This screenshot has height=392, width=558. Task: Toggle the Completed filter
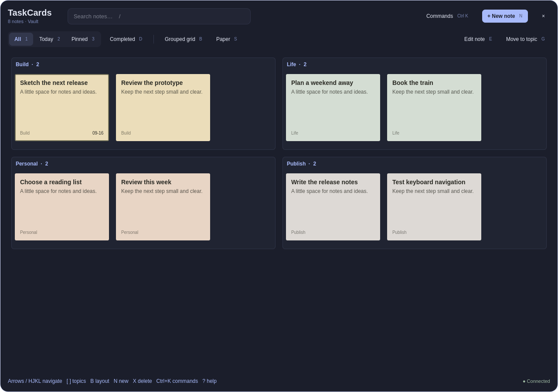coord(126,39)
